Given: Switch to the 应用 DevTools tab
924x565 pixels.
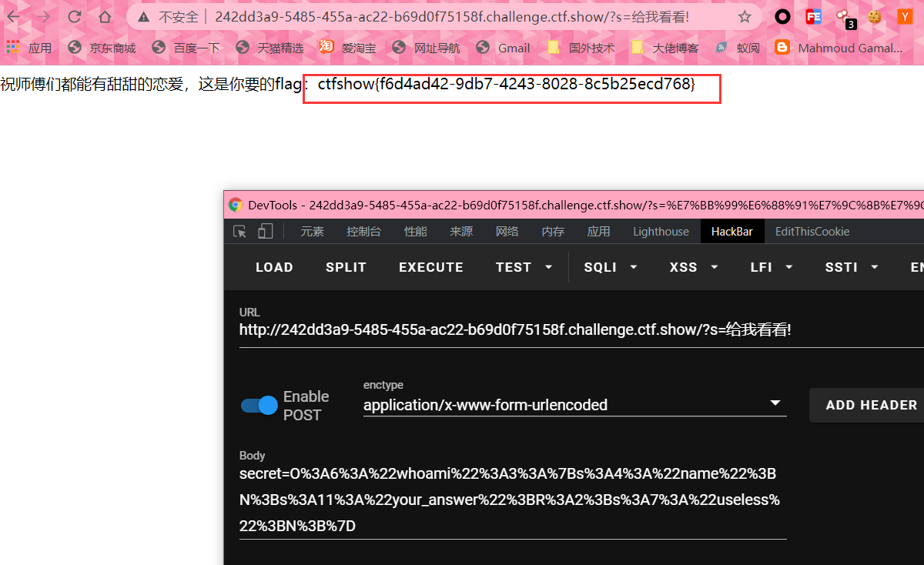Looking at the screenshot, I should coord(598,232).
